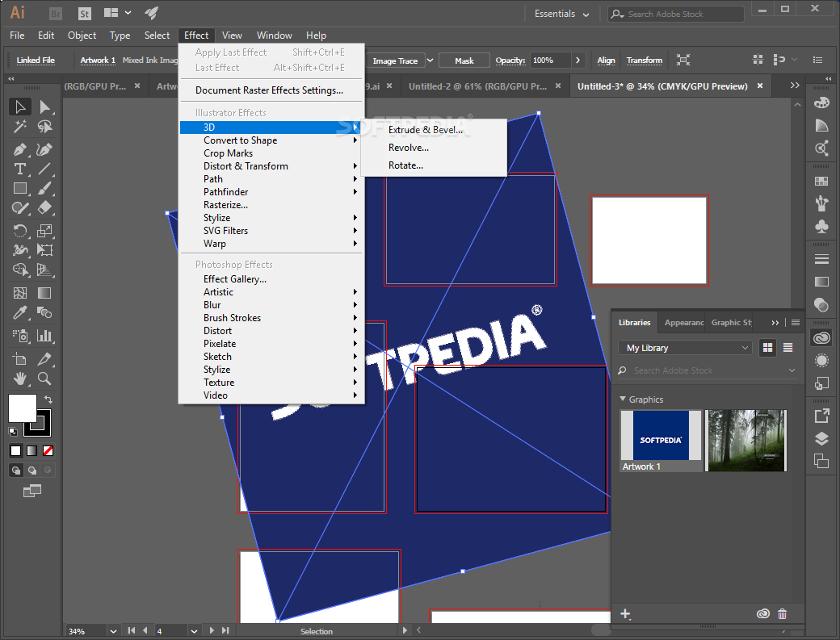Screen dimensions: 840x640
Task: Open the Align panel link
Action: 606,61
